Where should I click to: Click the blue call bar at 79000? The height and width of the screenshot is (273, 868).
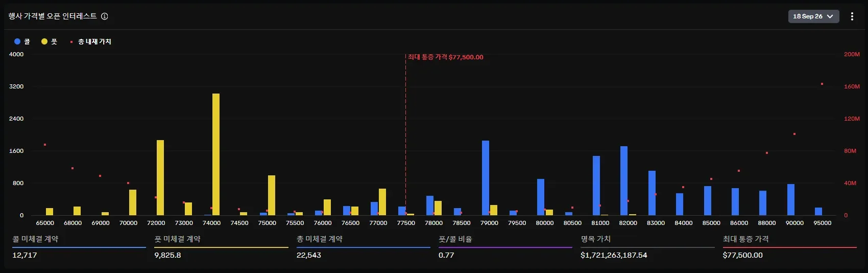click(x=486, y=178)
